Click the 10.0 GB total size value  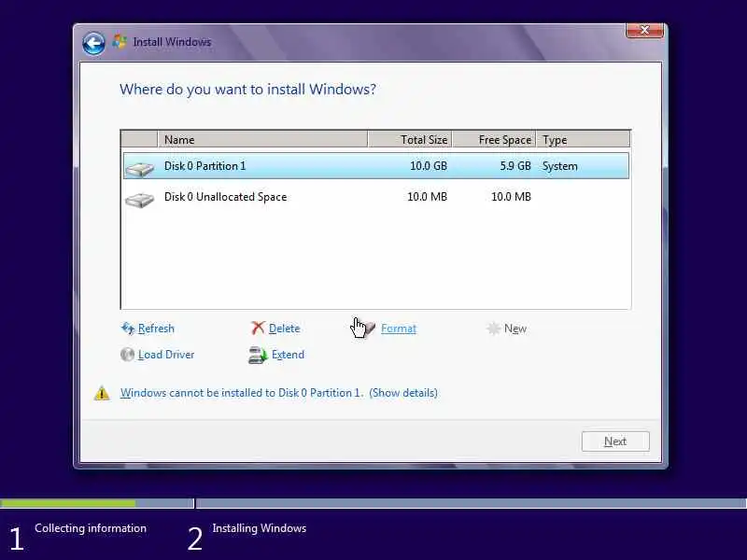coord(429,166)
